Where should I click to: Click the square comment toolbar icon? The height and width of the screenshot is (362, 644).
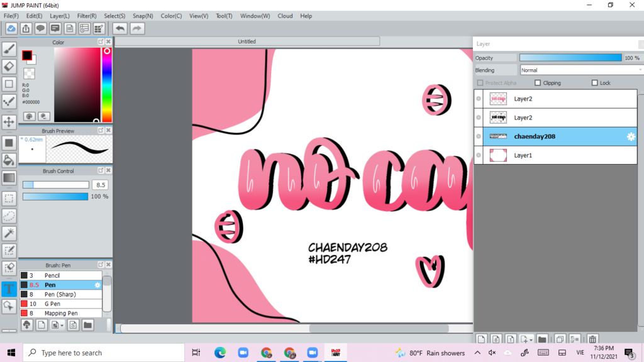click(x=55, y=28)
